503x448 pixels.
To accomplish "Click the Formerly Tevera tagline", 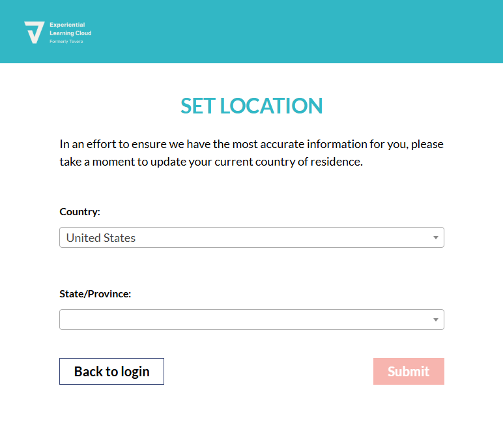I will 66,42.
